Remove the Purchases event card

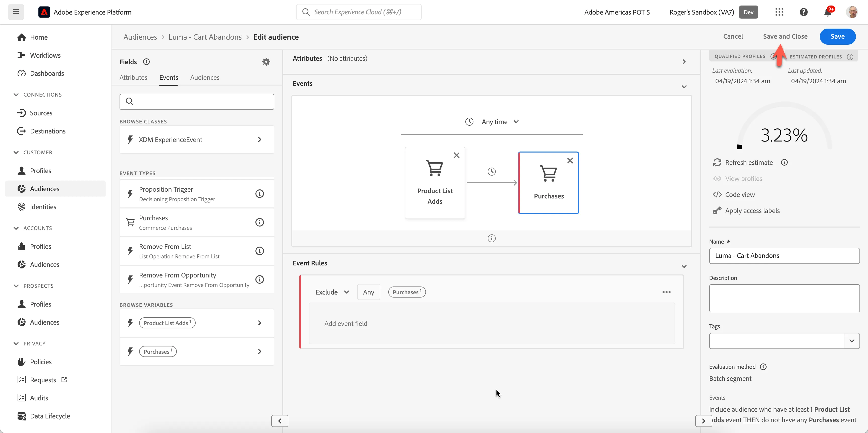570,161
